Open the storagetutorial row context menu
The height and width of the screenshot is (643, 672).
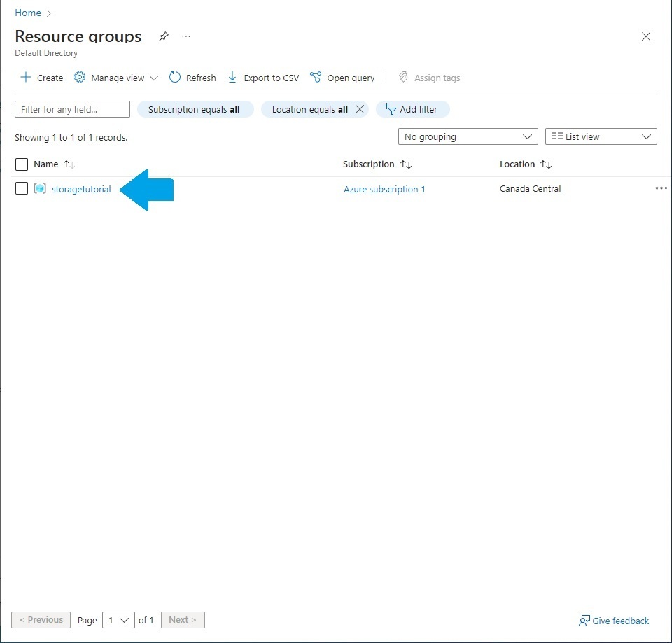[661, 188]
